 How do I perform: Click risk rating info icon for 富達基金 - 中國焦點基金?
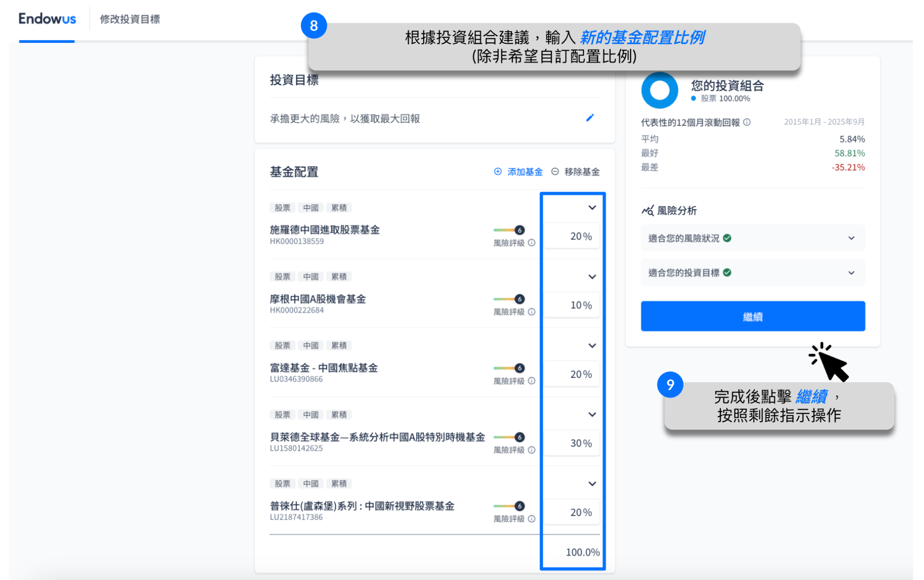pyautogui.click(x=531, y=381)
